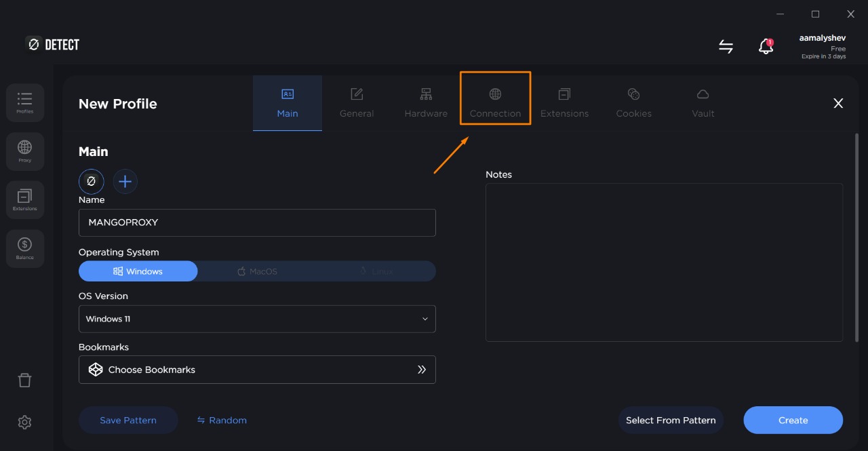Viewport: 868px width, 451px height.
Task: Select the default profile avatar icon
Action: 92,181
